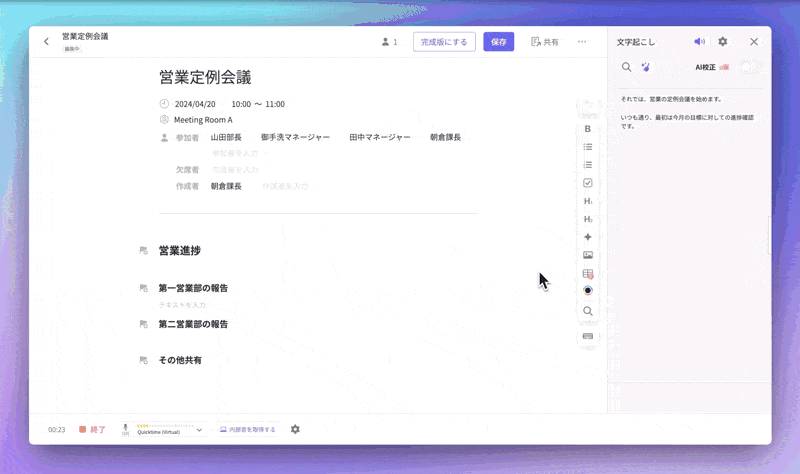
Task: Open the 共有 share menu
Action: [545, 42]
